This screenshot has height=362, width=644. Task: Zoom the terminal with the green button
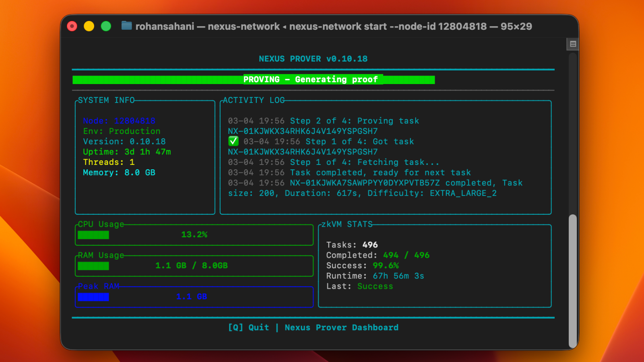click(x=106, y=26)
